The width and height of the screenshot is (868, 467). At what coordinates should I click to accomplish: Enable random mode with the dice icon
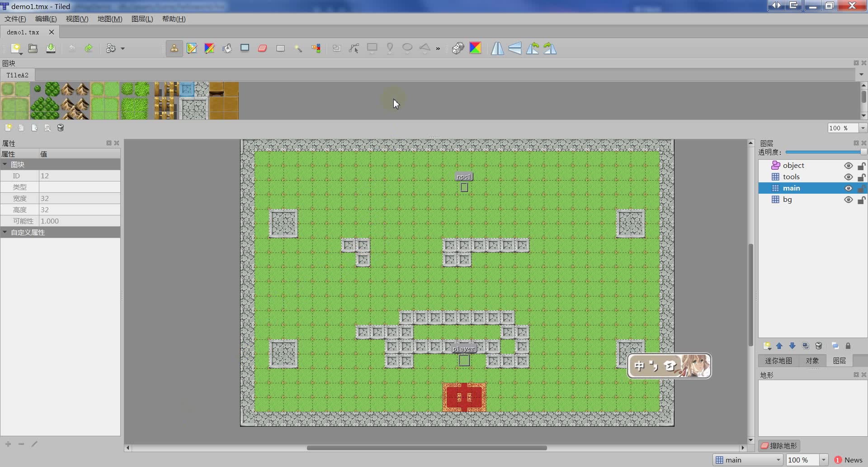pyautogui.click(x=458, y=48)
